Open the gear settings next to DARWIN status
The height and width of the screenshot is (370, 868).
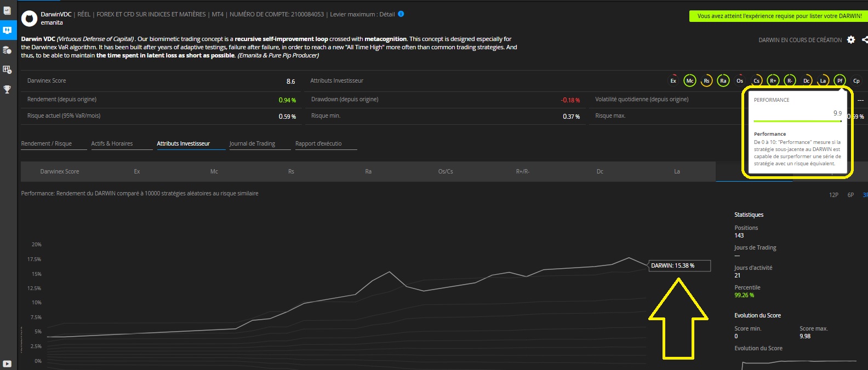[850, 40]
